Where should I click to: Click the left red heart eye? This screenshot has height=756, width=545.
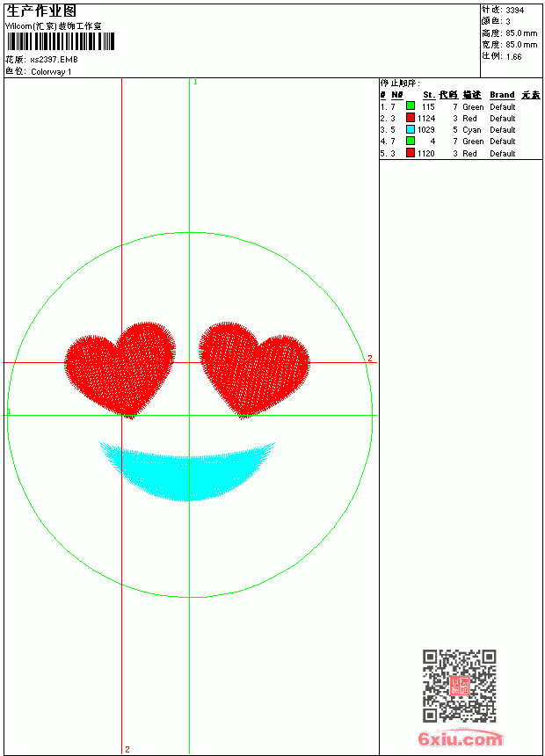(120, 370)
